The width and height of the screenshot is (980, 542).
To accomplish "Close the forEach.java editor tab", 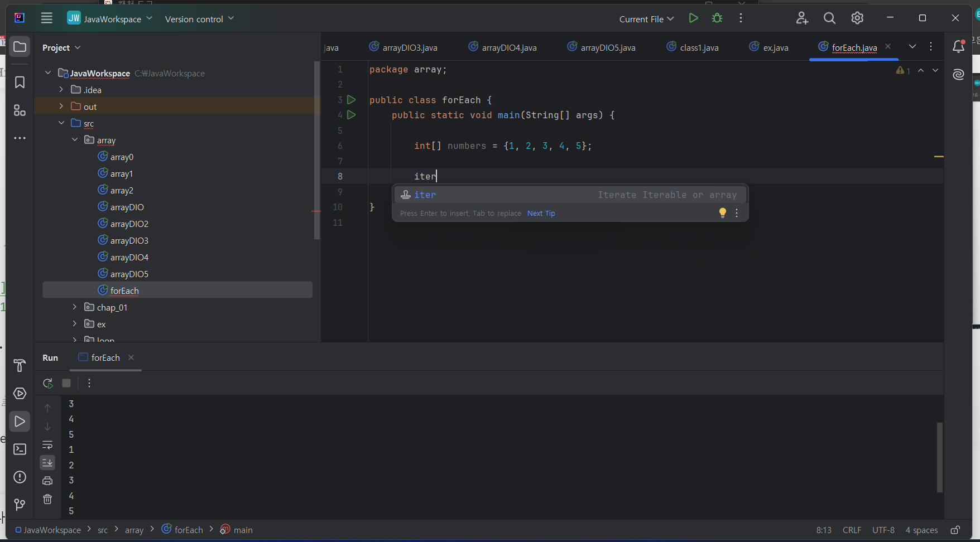I will pyautogui.click(x=888, y=47).
